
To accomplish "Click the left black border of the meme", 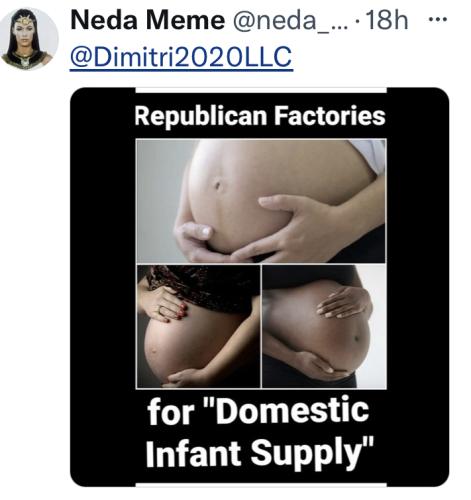I will click(103, 287).
